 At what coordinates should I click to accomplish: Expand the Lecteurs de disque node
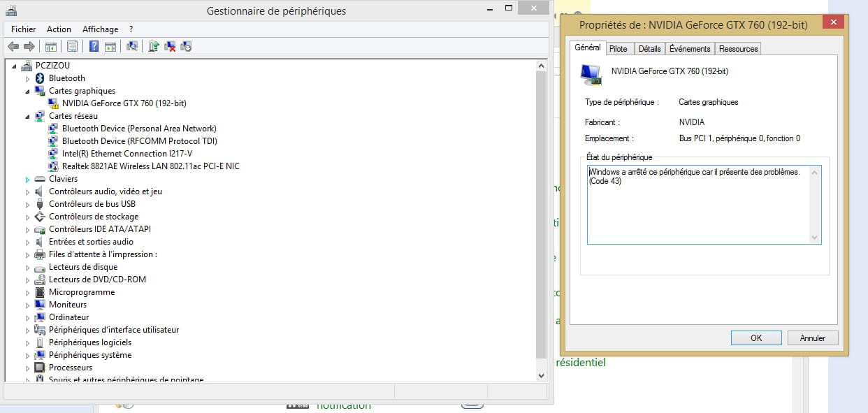(28, 267)
